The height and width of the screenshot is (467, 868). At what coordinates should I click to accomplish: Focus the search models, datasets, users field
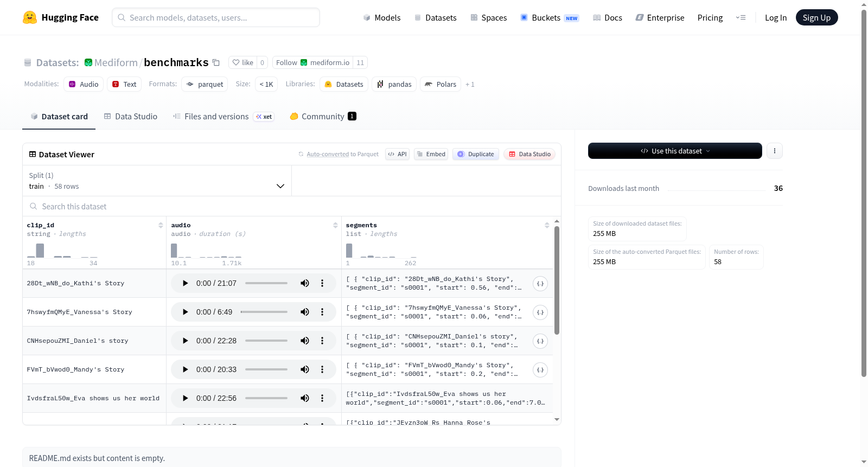(x=216, y=17)
